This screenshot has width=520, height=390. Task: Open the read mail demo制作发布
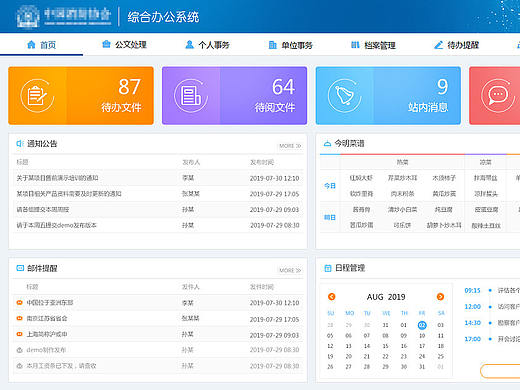click(x=46, y=350)
